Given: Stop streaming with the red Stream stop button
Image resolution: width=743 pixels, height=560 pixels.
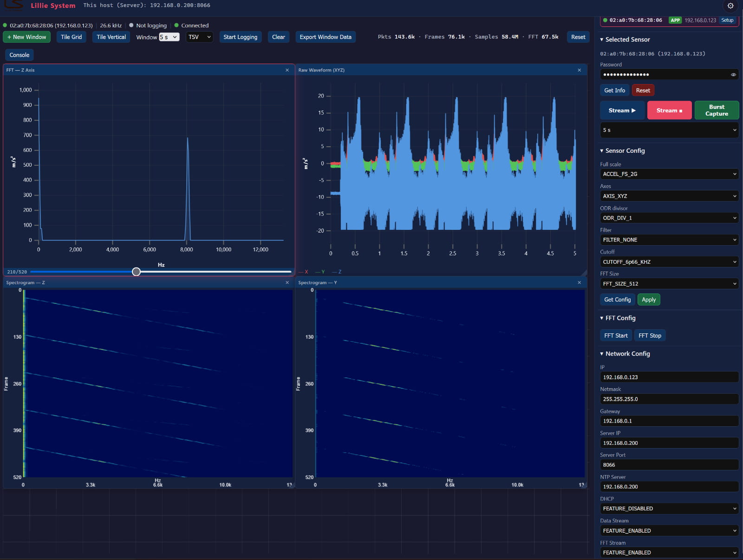Looking at the screenshot, I should click(669, 110).
